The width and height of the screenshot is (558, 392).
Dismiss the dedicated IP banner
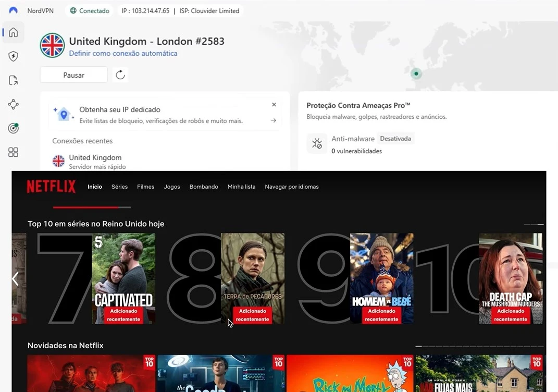(274, 105)
